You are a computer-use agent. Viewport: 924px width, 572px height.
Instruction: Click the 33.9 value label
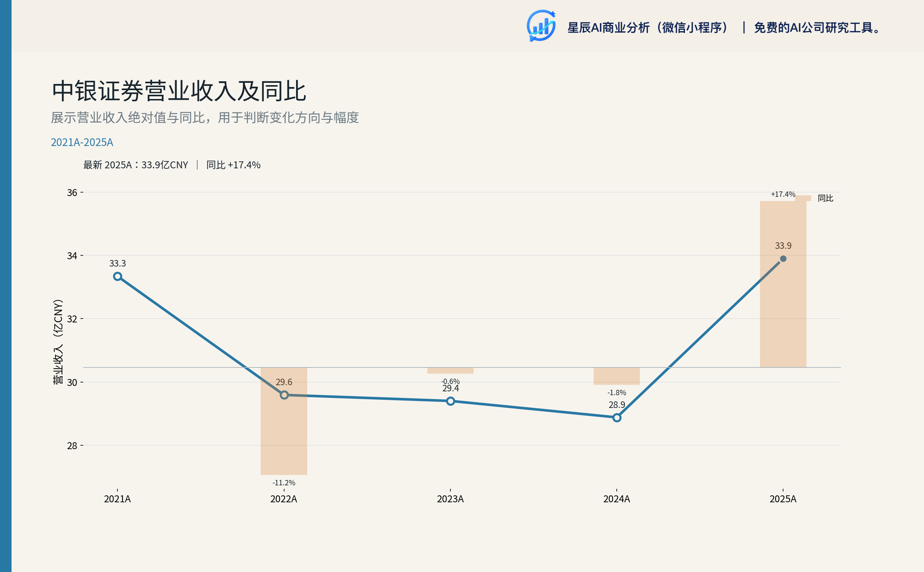coord(783,246)
